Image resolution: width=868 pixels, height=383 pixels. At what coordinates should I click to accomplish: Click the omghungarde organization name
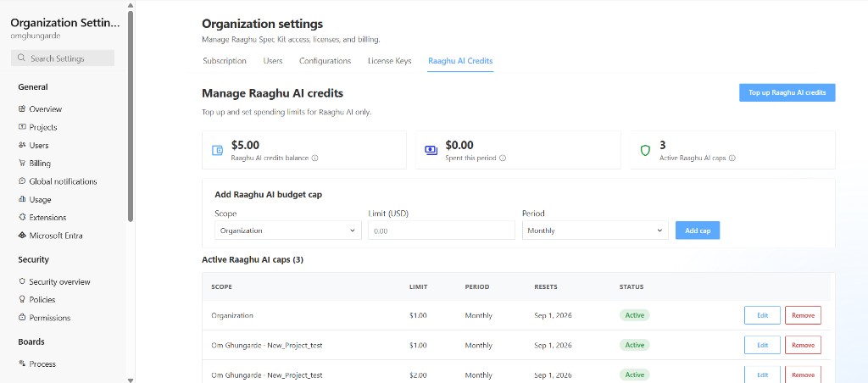(36, 36)
